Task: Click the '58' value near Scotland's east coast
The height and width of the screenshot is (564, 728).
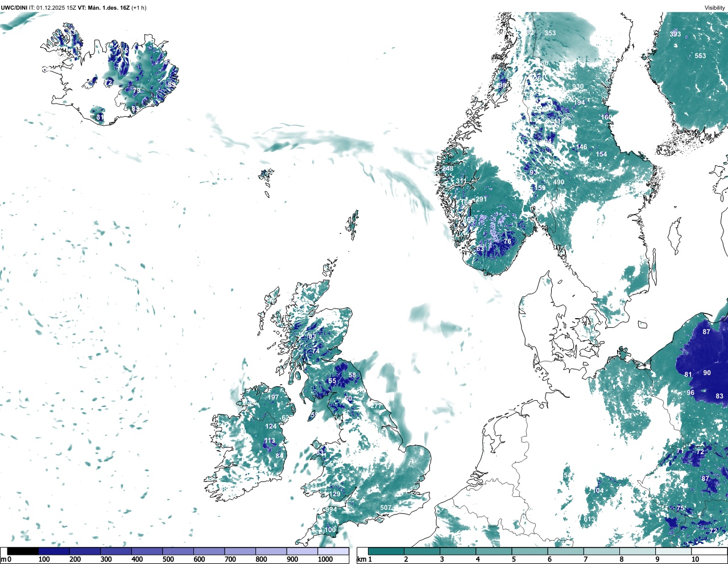Action: 352,375
